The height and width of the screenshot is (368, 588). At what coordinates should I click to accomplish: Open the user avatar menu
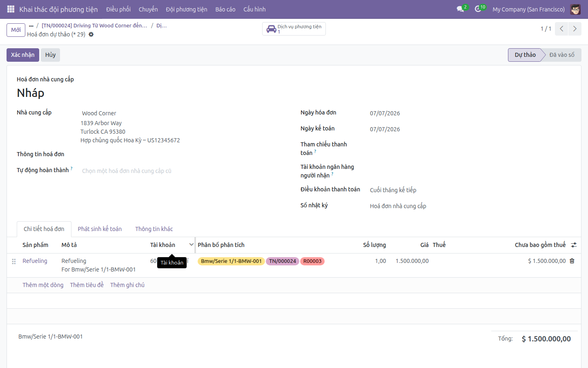[575, 9]
